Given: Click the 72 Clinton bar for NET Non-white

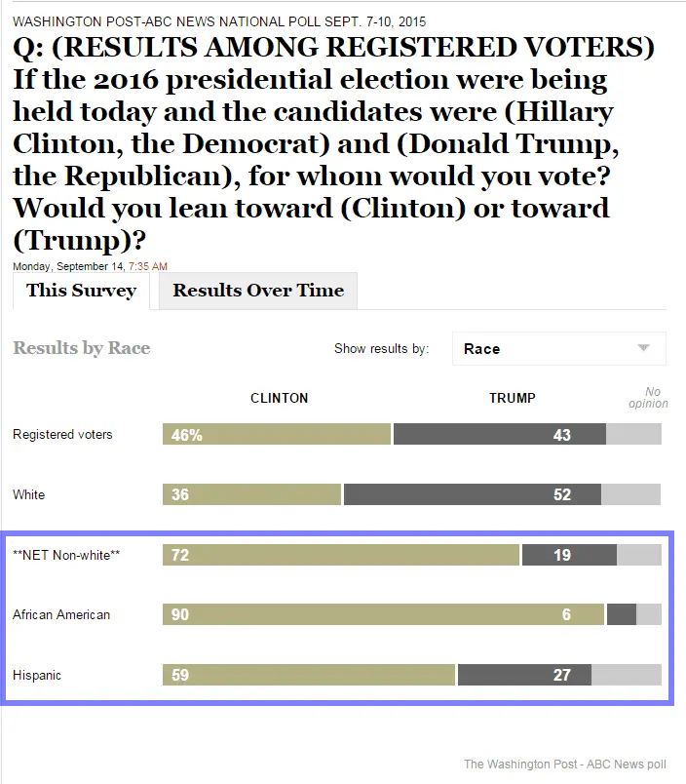Looking at the screenshot, I should pyautogui.click(x=341, y=555).
